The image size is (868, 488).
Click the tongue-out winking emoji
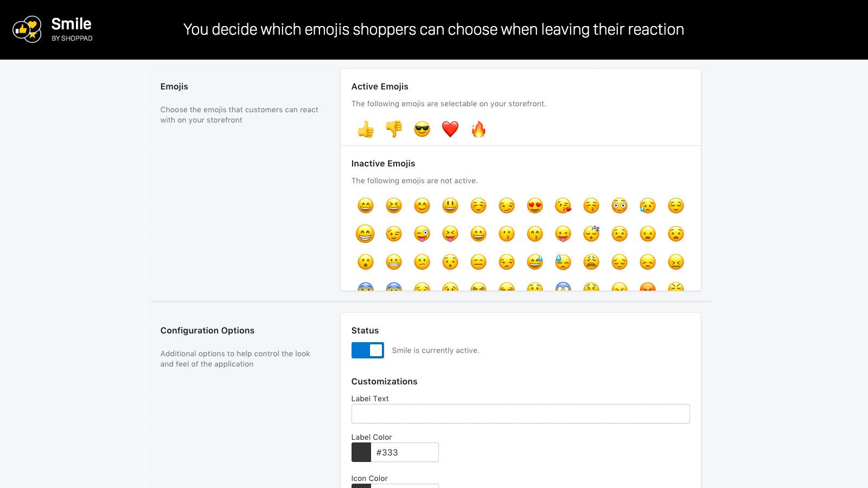[x=422, y=234]
